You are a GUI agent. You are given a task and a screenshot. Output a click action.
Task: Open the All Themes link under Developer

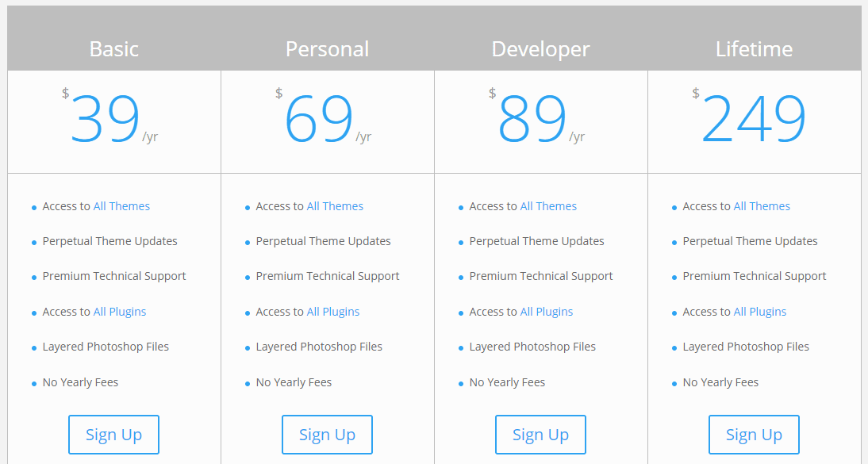548,205
